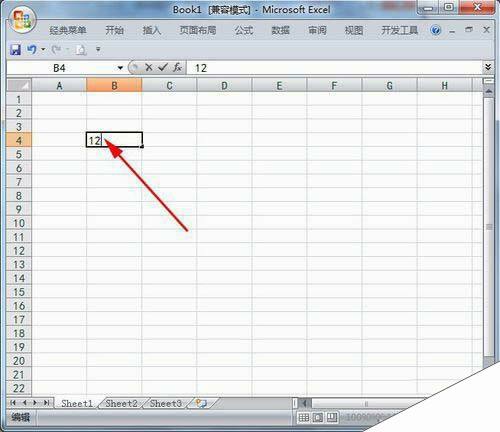Open the Office button menu
The height and width of the screenshot is (432, 500).
(x=22, y=19)
